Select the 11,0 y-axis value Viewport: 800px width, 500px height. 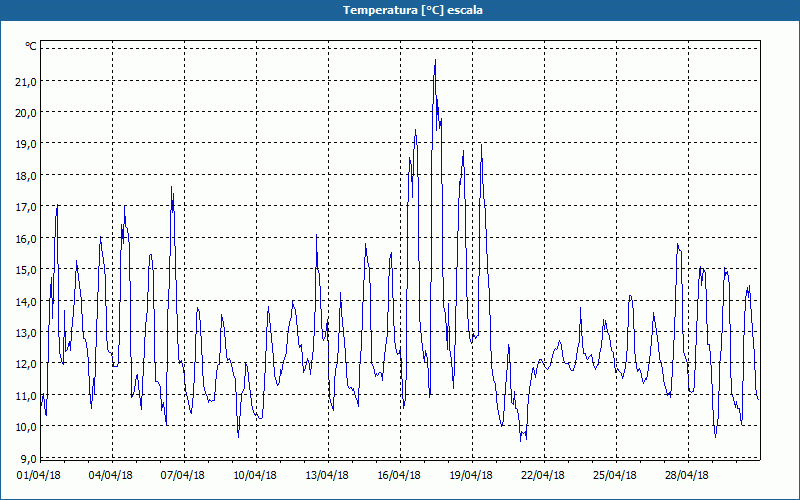pyautogui.click(x=26, y=396)
